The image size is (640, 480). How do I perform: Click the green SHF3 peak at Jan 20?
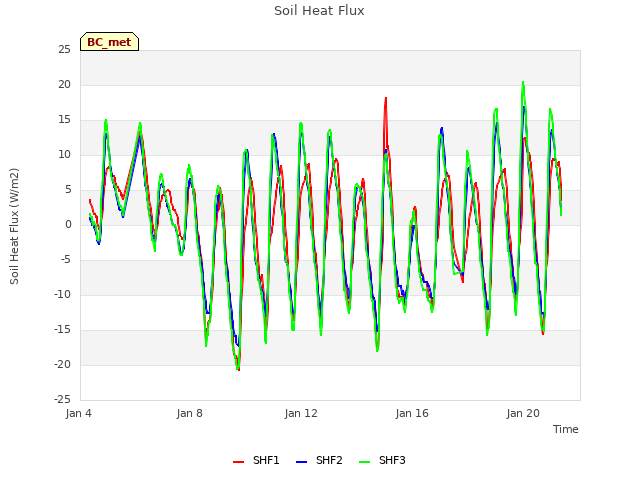[523, 82]
